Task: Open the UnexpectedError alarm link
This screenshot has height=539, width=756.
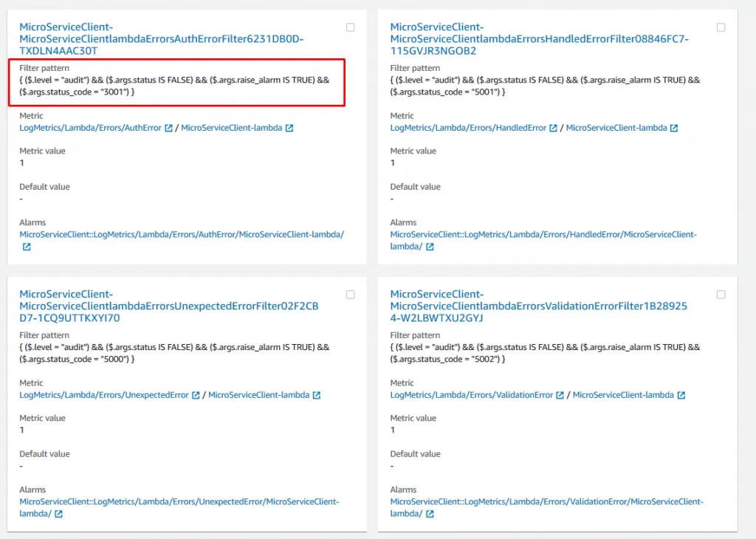Action: (179, 502)
